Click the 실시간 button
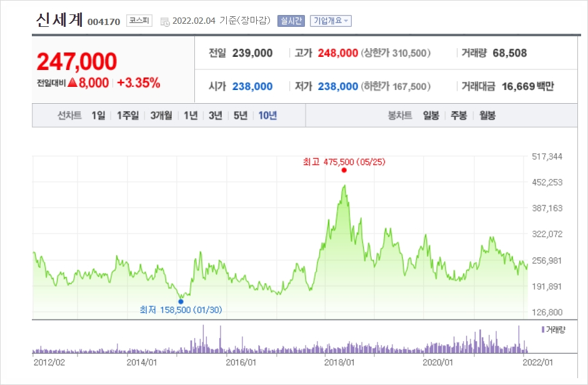Viewport: 588px width, 385px height. tap(291, 21)
